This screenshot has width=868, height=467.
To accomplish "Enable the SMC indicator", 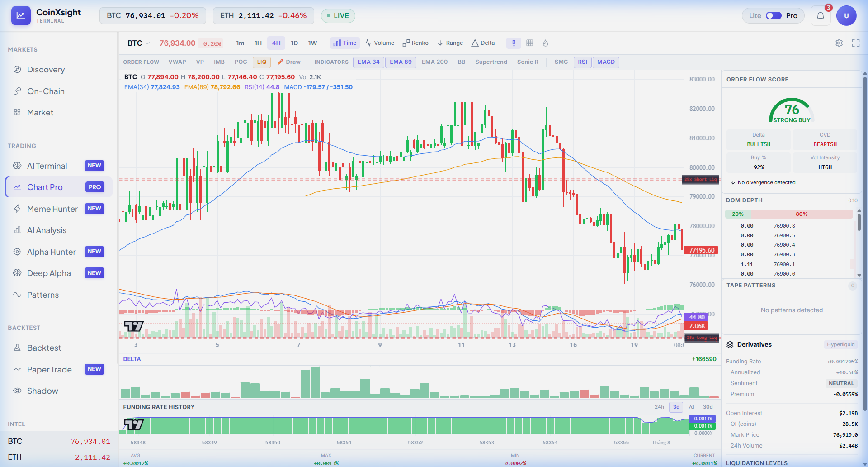I will point(561,62).
